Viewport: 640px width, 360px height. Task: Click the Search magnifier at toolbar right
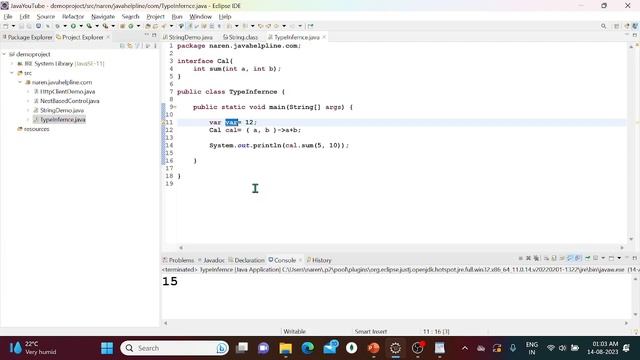tap(603, 26)
